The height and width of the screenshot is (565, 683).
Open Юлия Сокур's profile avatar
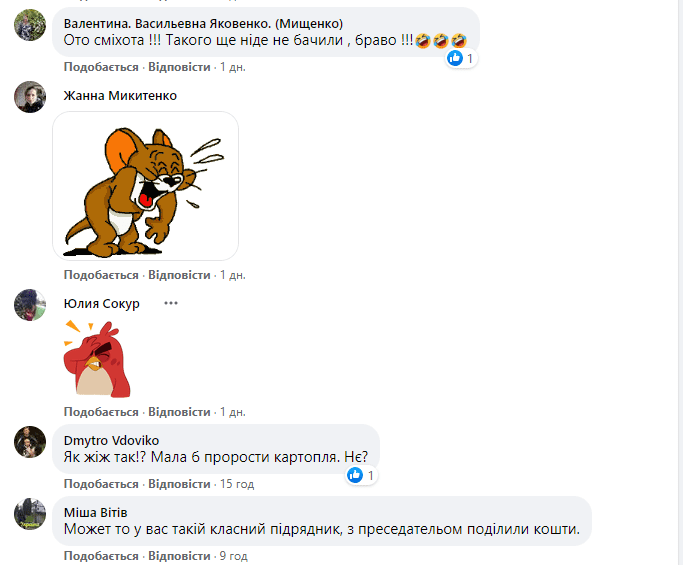pyautogui.click(x=30, y=305)
